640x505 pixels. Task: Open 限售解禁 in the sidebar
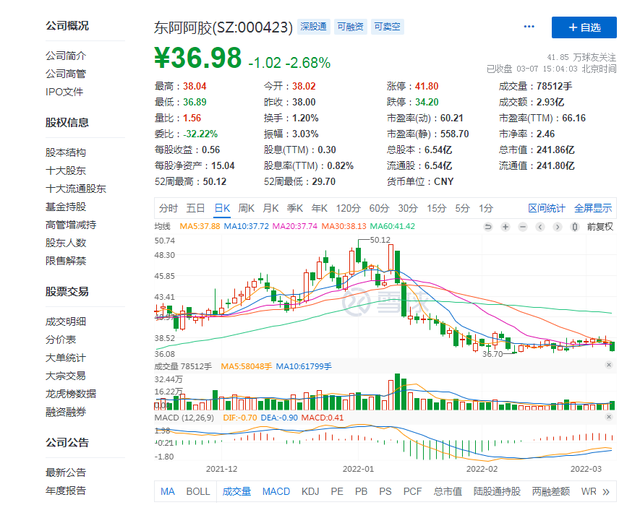66,261
